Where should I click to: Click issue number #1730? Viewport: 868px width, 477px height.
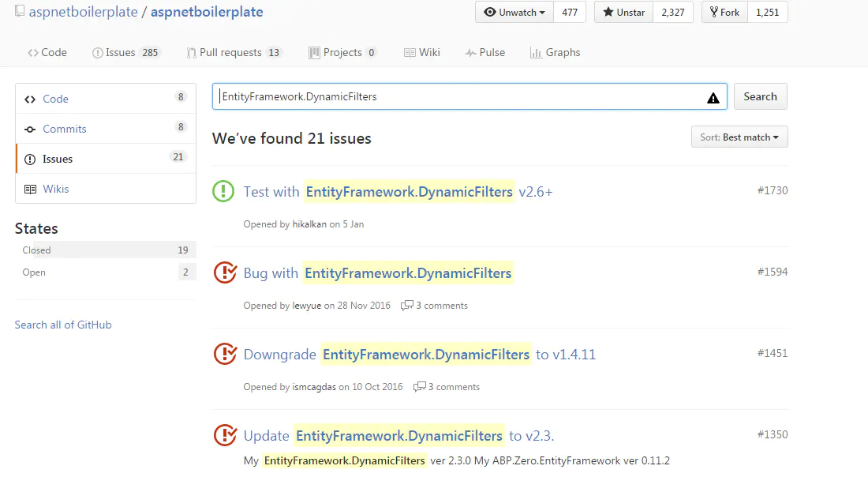[x=773, y=190]
